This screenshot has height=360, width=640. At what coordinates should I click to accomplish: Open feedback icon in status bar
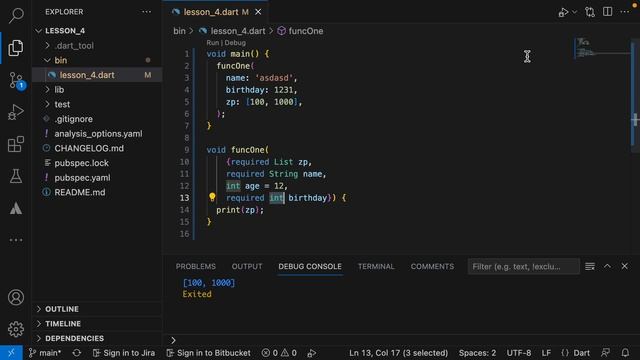click(606, 353)
